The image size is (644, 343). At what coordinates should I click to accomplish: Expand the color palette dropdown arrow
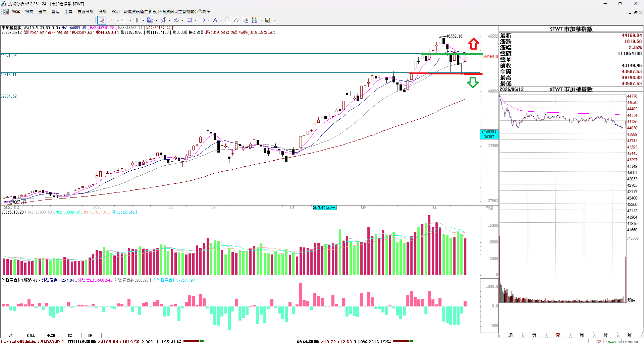[261, 20]
